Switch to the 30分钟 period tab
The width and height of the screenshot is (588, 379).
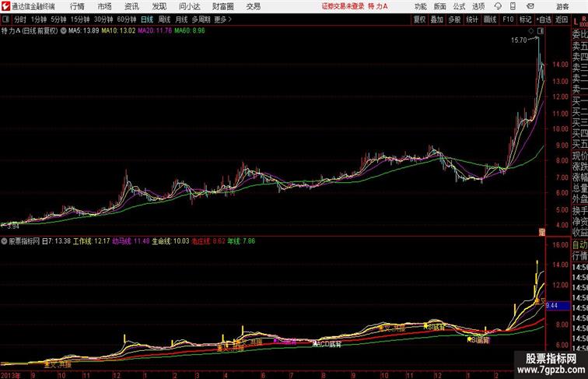coord(103,19)
